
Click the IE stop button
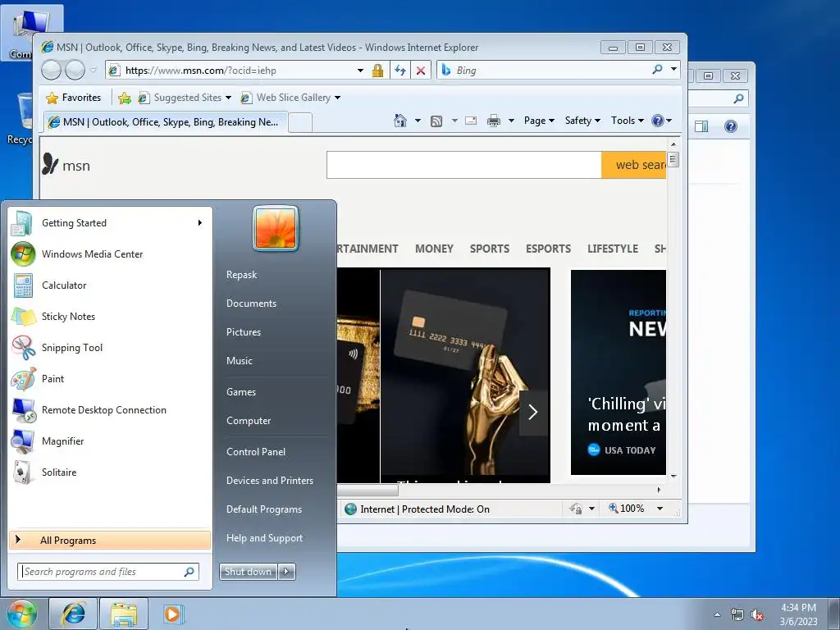[421, 71]
